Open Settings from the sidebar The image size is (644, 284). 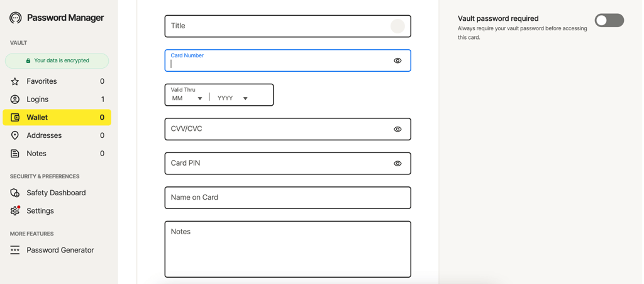pyautogui.click(x=57, y=211)
